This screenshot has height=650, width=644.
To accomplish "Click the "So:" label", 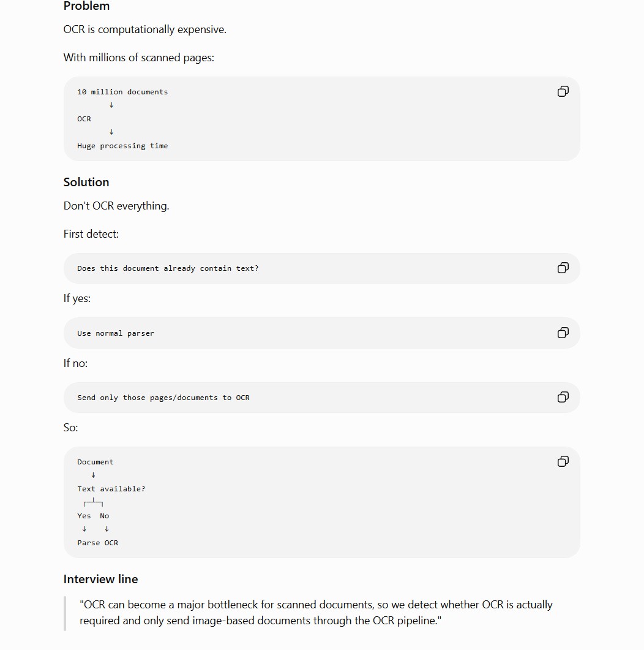I will [x=71, y=428].
